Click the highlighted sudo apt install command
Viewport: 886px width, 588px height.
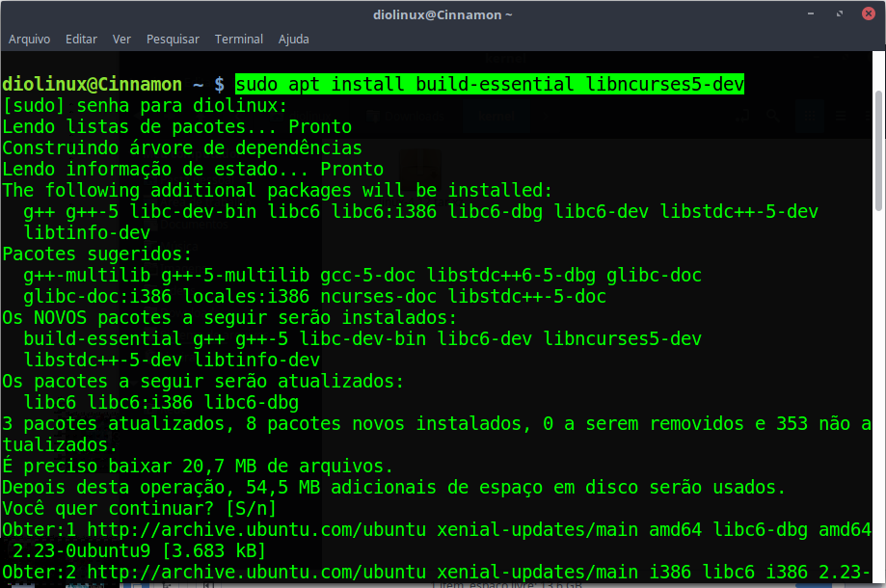(x=490, y=84)
